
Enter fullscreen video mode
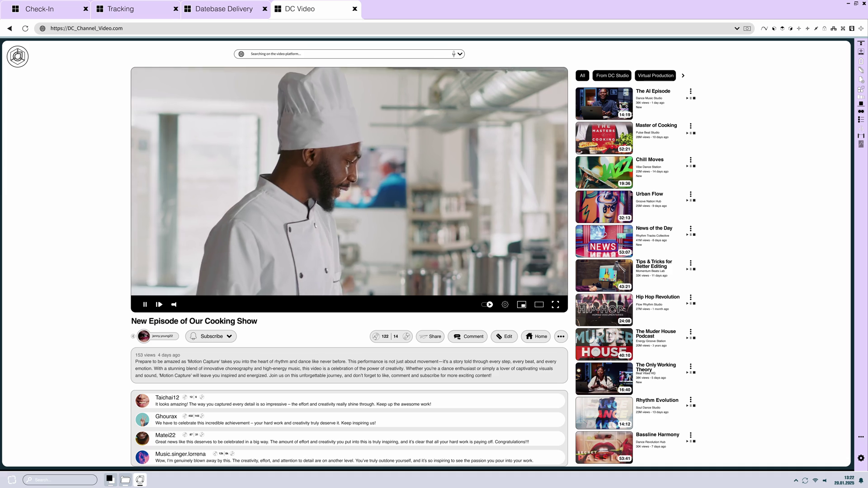click(x=556, y=305)
